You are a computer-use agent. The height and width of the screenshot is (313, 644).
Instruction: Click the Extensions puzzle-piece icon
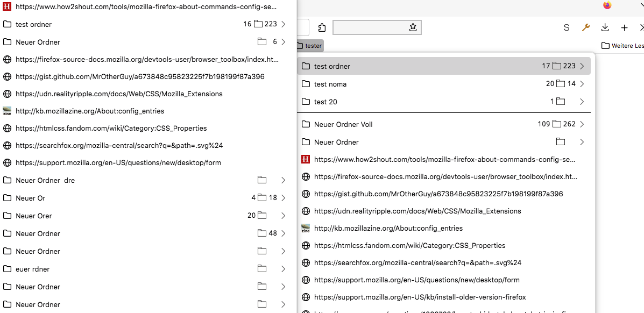click(x=322, y=27)
